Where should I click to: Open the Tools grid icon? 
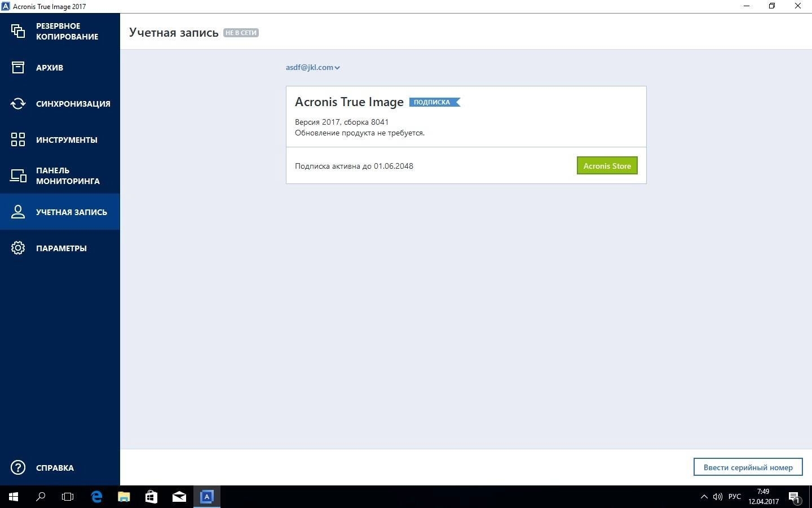(18, 139)
